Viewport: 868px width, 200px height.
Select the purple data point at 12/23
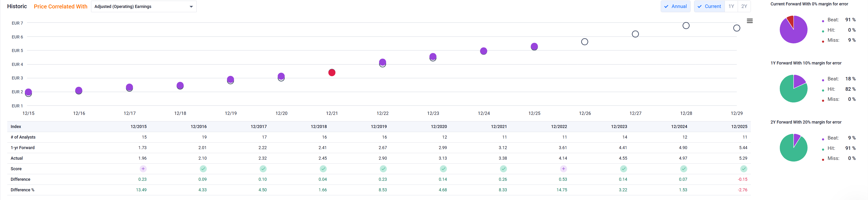click(x=433, y=57)
